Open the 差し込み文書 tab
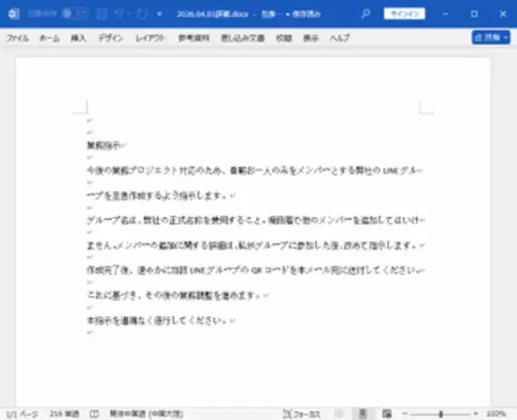Image resolution: width=517 pixels, height=420 pixels. (243, 38)
